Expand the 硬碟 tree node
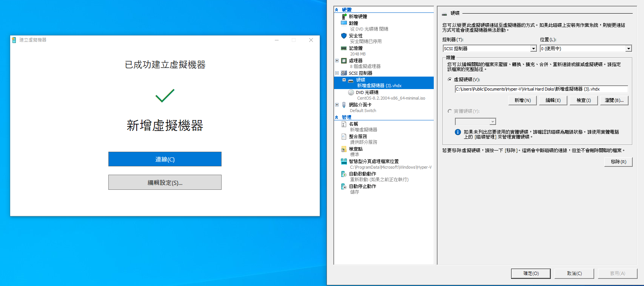644x286 pixels. [x=344, y=80]
